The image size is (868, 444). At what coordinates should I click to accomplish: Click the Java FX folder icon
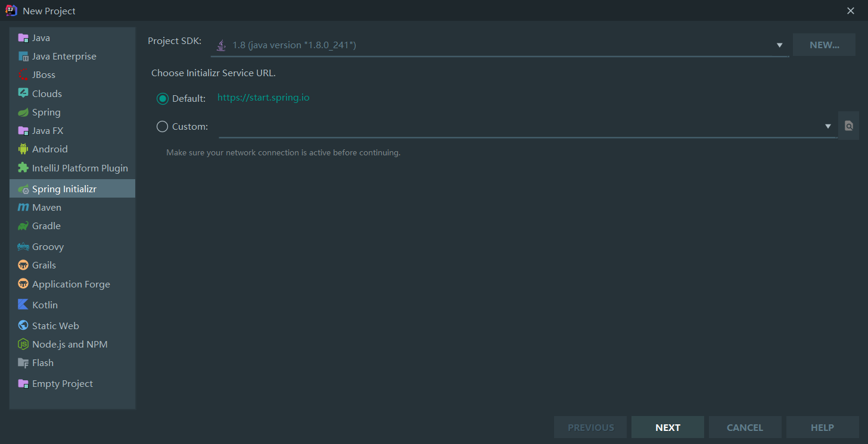tap(23, 131)
